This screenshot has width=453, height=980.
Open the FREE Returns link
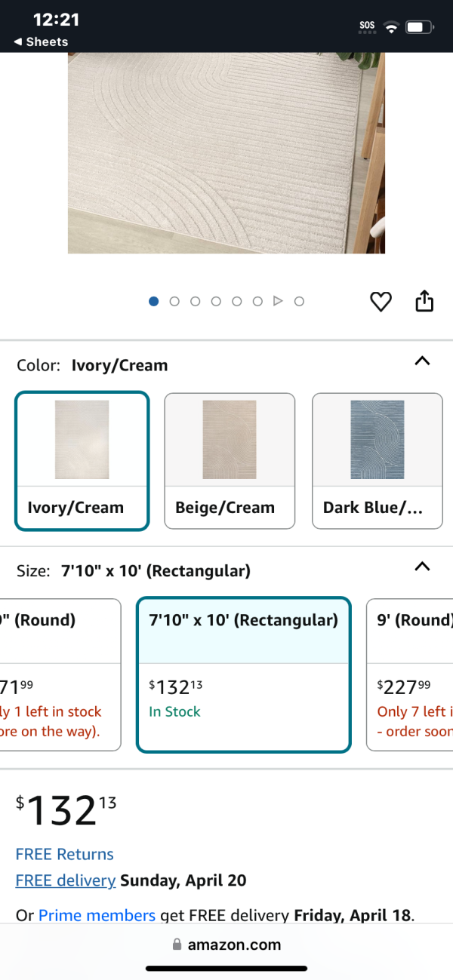click(65, 854)
